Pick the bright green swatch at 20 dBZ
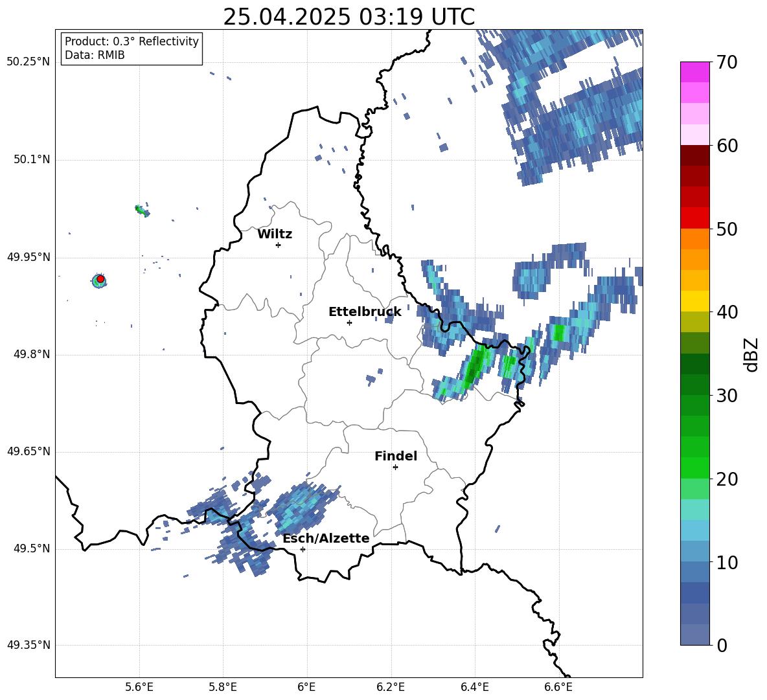This screenshot has height=700, width=767. click(x=694, y=468)
